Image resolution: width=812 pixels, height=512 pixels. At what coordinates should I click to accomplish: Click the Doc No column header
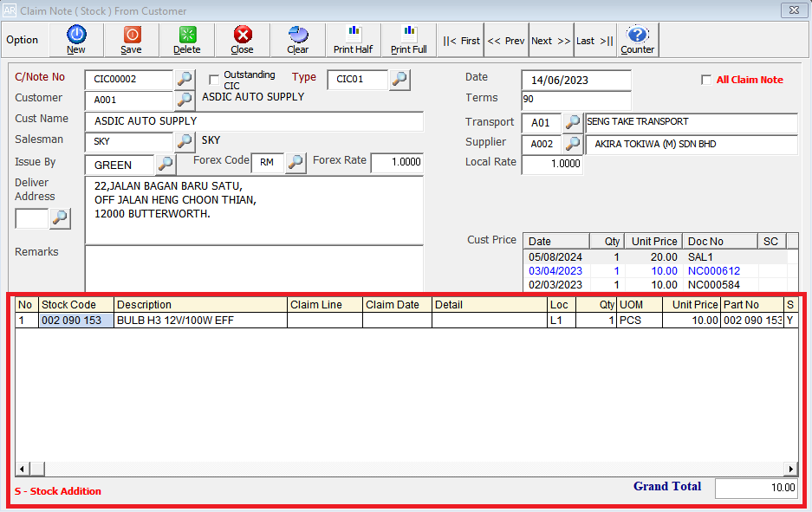(x=720, y=241)
